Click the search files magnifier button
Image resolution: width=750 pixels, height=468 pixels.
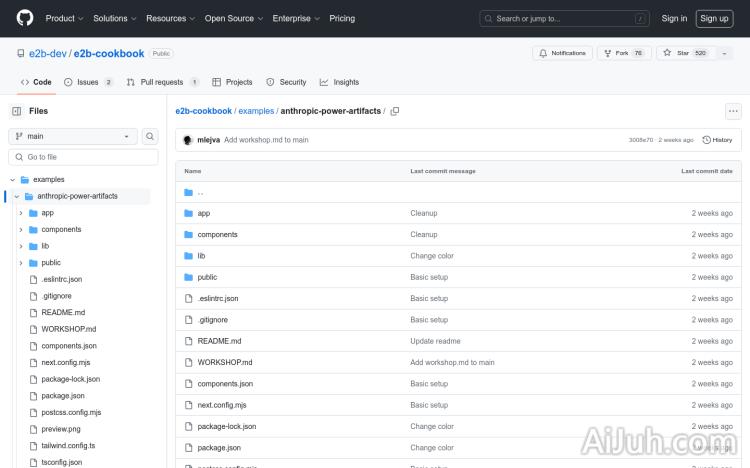150,136
